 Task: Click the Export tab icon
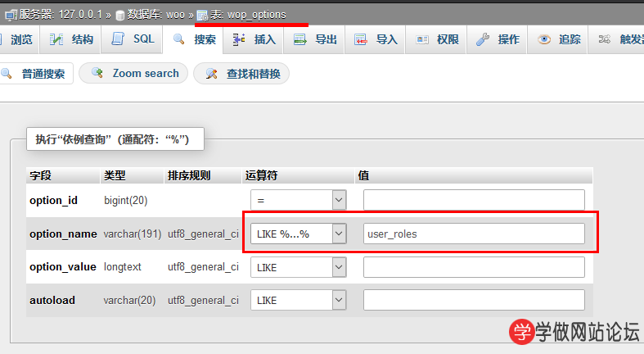[300, 39]
